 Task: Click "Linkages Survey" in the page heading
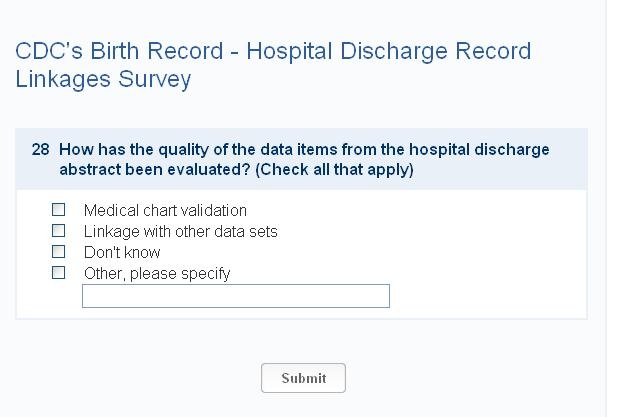(103, 79)
